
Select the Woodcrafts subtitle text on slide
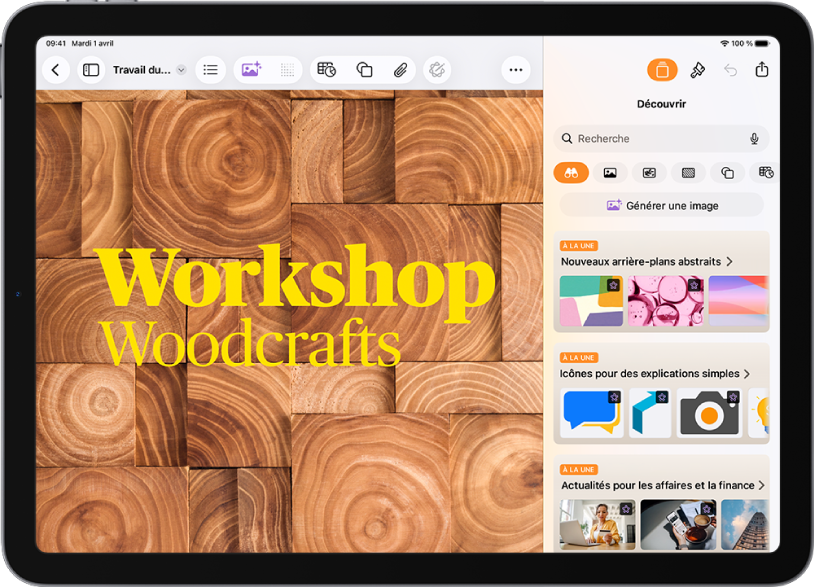tap(251, 343)
